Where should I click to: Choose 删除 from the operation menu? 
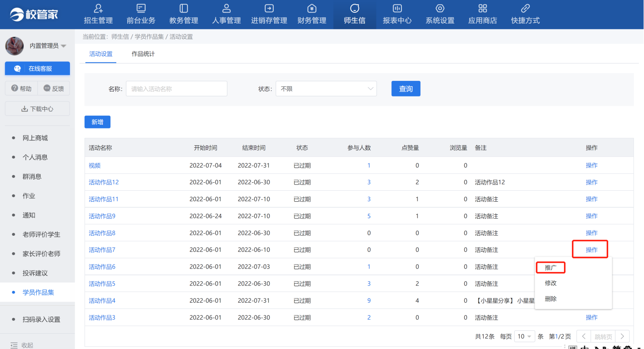(550, 298)
